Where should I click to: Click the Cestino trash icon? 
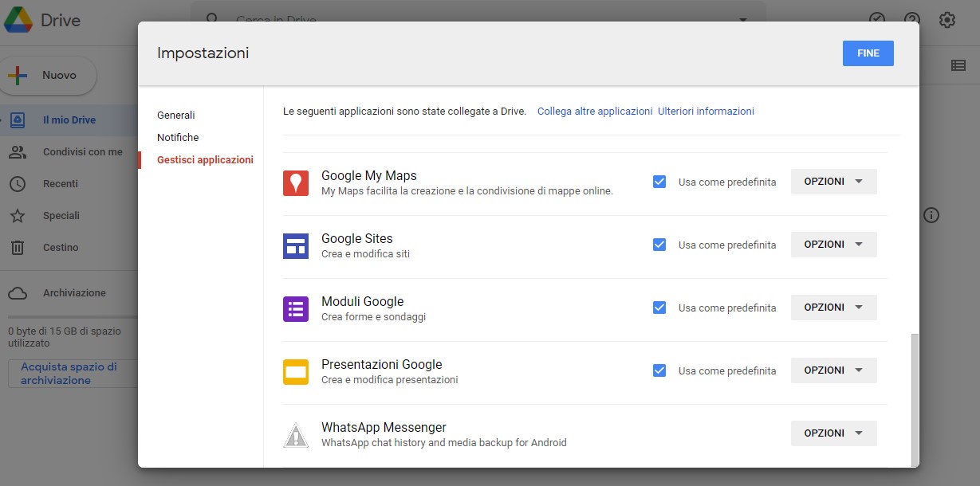18,248
